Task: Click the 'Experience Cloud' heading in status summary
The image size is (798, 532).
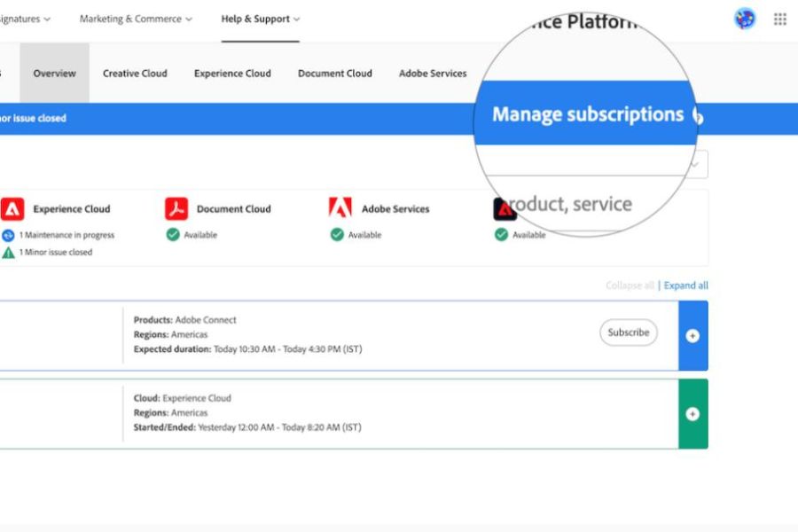Action: click(x=72, y=209)
